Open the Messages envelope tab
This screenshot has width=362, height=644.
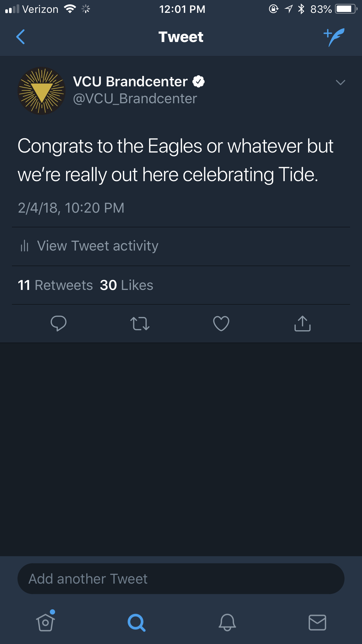click(x=317, y=622)
